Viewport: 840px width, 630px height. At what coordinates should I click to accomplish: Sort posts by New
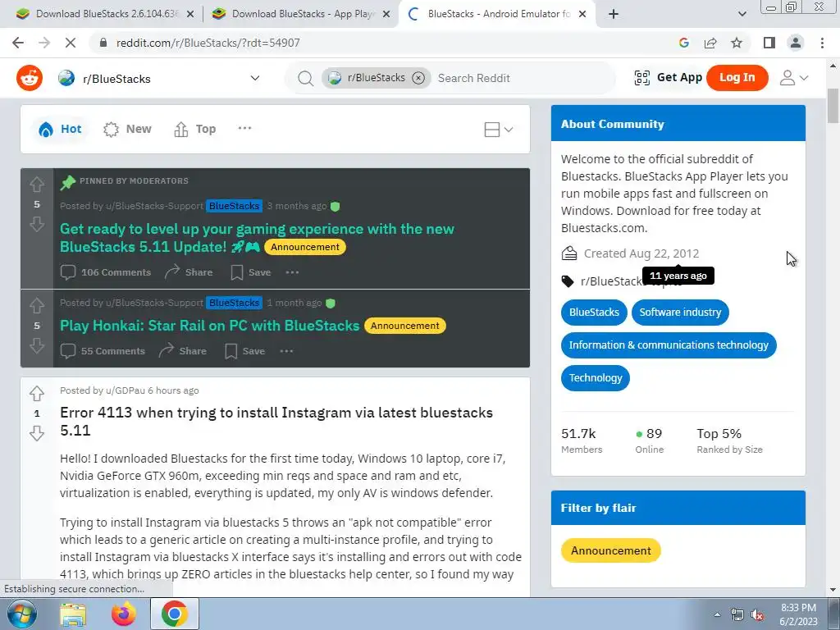(x=127, y=129)
